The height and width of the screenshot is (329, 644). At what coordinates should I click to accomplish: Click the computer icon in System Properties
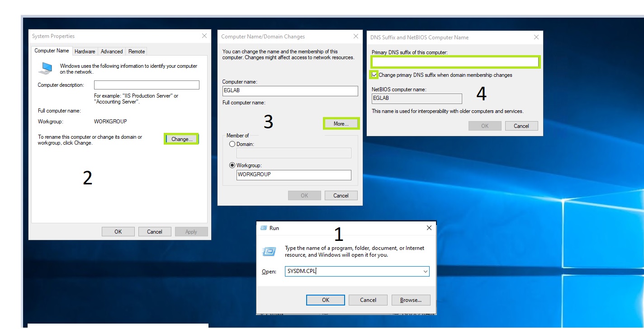pyautogui.click(x=46, y=68)
